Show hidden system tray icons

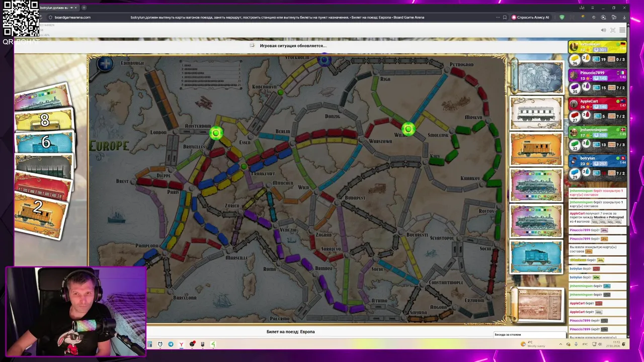560,344
